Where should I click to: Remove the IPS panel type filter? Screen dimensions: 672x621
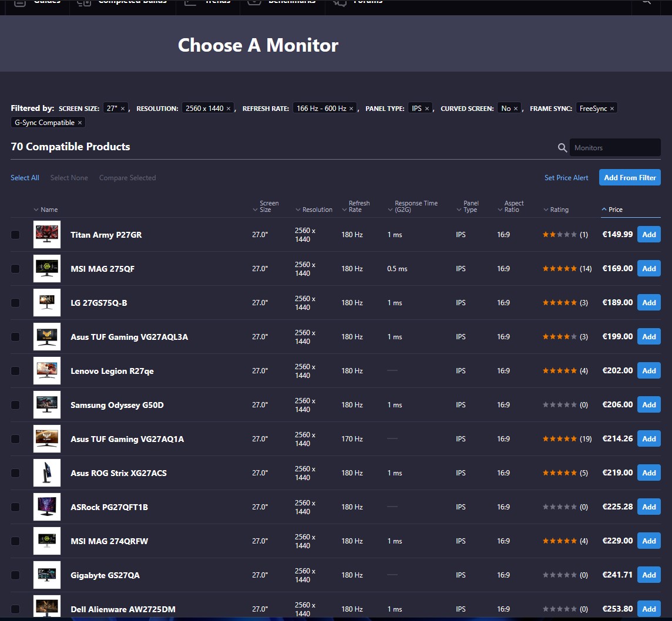click(x=427, y=109)
